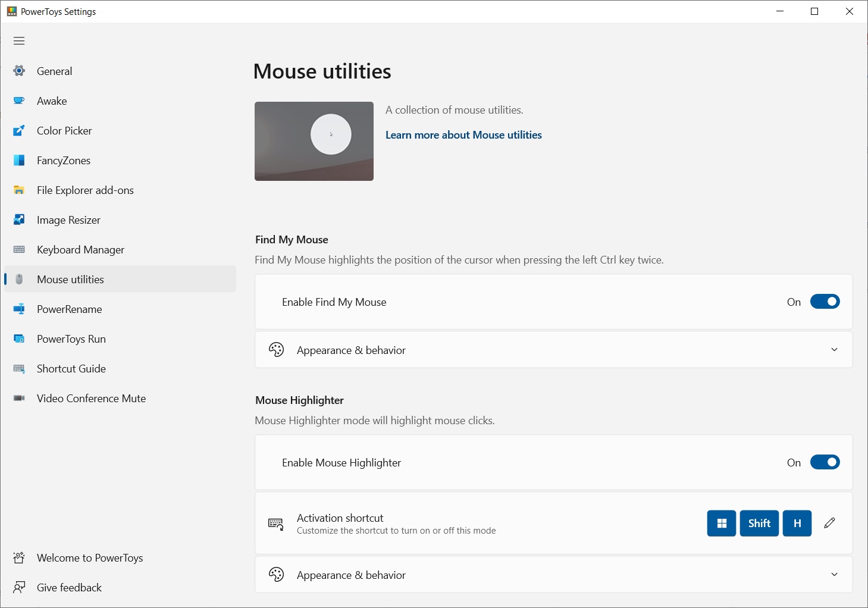Click the Keyboard Manager sidebar icon
The width and height of the screenshot is (868, 608).
click(19, 250)
